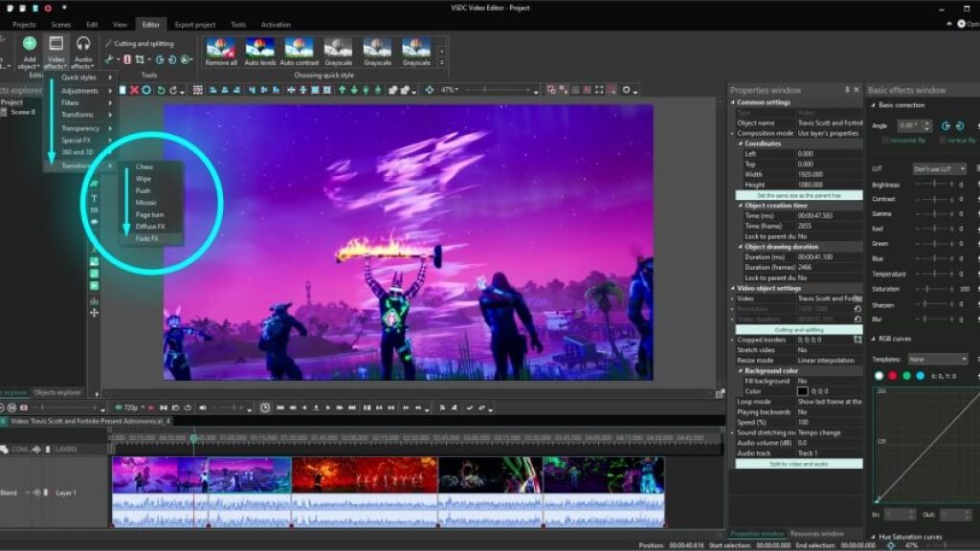Open the 47% preview zoom dropdown

pyautogui.click(x=450, y=90)
